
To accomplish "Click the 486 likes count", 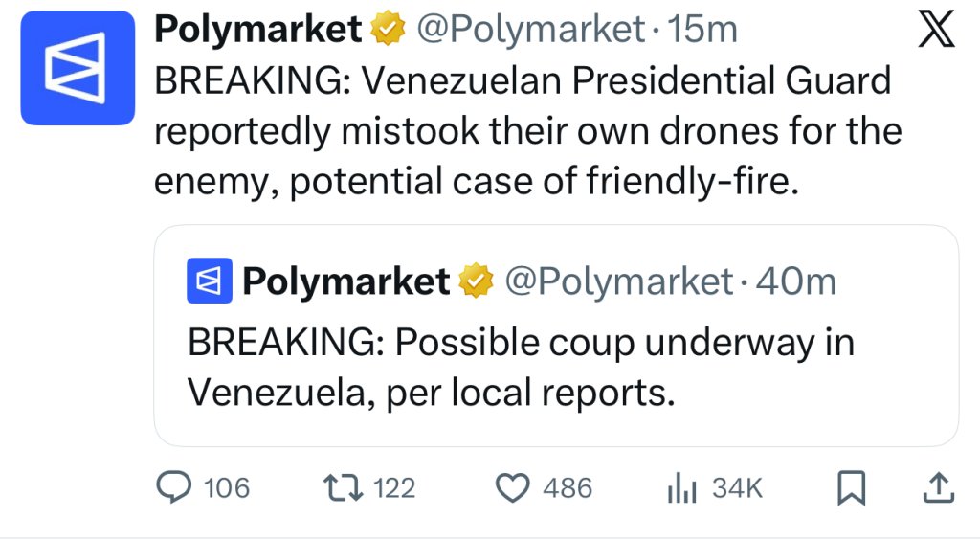I will coord(568,488).
